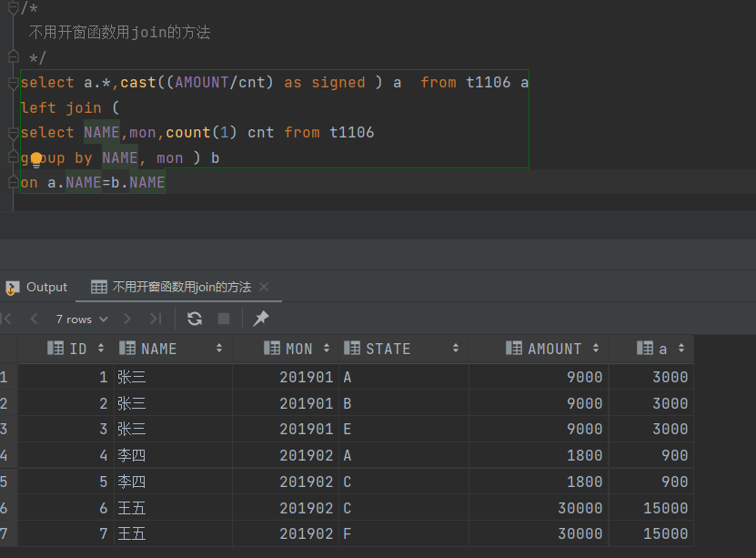The height and width of the screenshot is (558, 756).
Task: Go to the first page of results
Action: tap(7, 319)
